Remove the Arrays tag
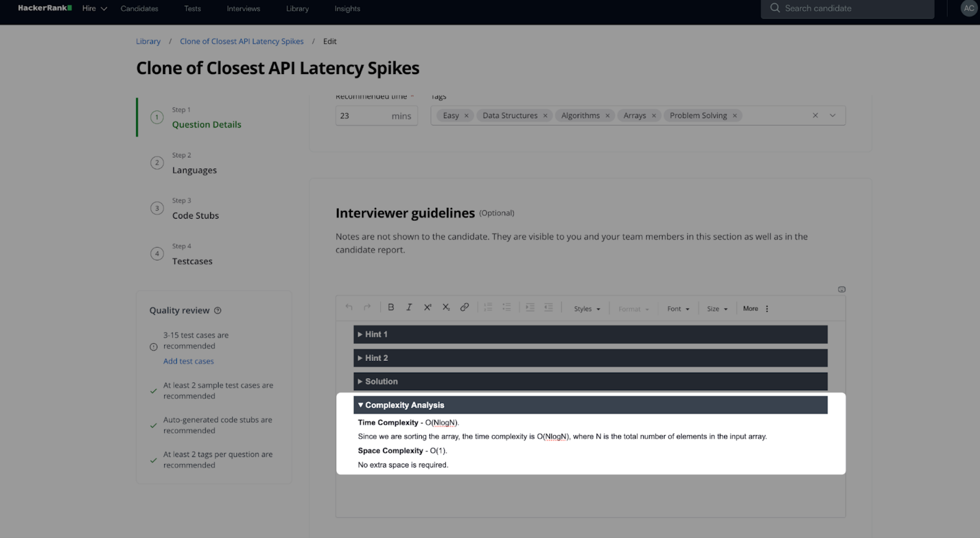980x538 pixels. 654,116
